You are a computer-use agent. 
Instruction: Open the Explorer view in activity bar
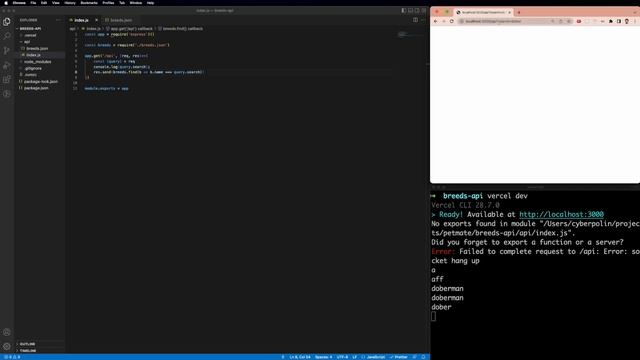(x=7, y=22)
